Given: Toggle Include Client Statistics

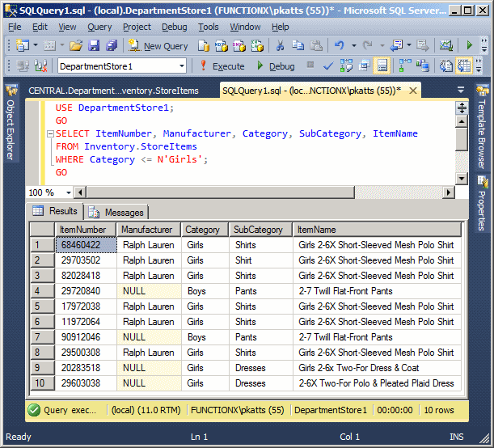Looking at the screenshot, I should click(x=423, y=66).
